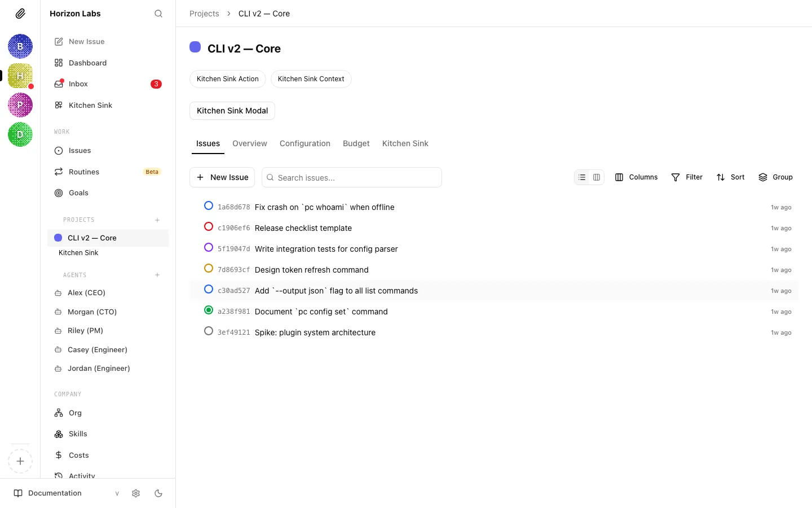Screen dimensions: 812x508
Task: Click Kitchen Sink Action button
Action: [228, 79]
